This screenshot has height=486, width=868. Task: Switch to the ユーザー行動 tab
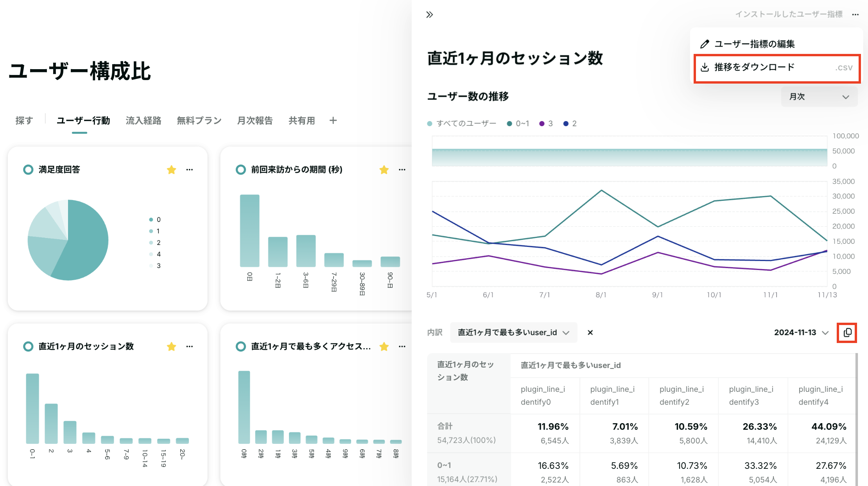coord(83,120)
